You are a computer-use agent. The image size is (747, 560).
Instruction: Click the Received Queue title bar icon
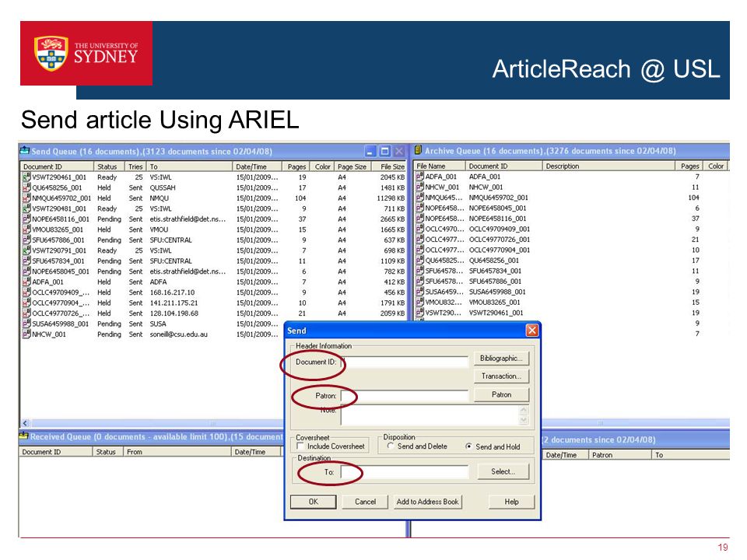[23, 436]
